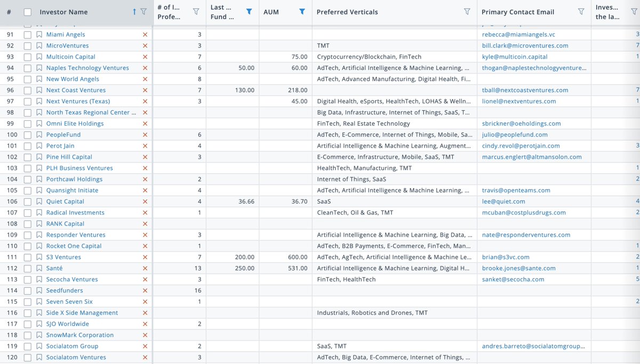This screenshot has width=640, height=364.
Task: Click sanket@secocha.com email link
Action: 513,280
